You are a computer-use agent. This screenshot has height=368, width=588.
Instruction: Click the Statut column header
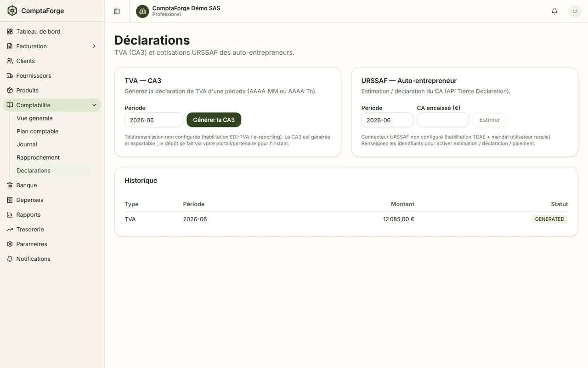pos(560,204)
